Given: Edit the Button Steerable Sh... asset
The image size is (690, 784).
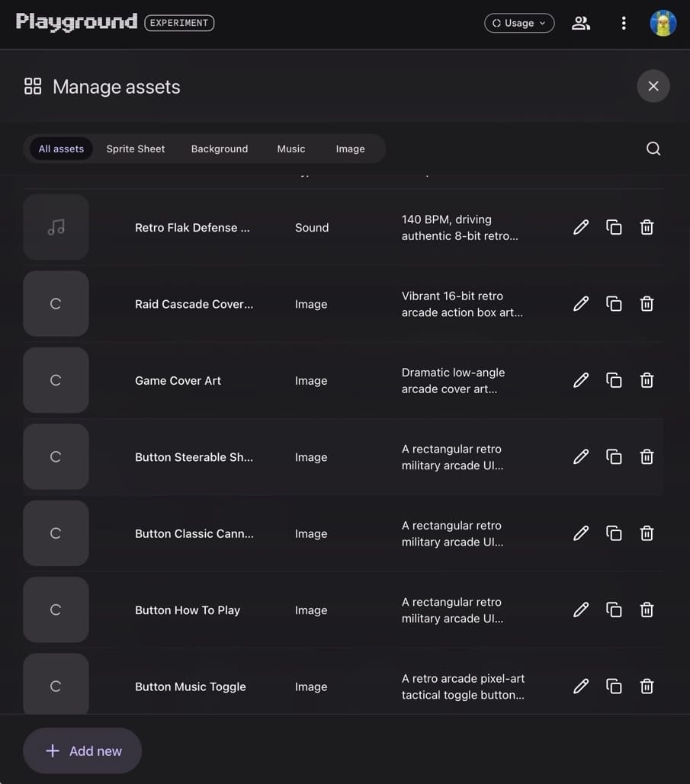Looking at the screenshot, I should (x=581, y=456).
